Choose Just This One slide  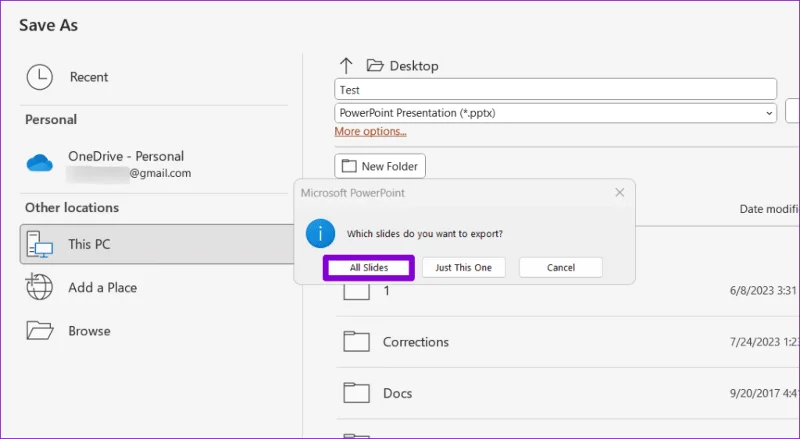click(x=464, y=267)
